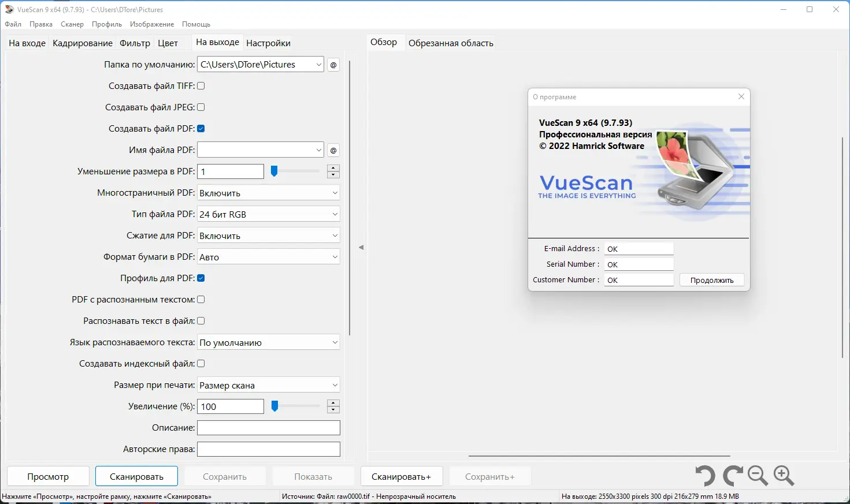Click the @ icon next to PDF file name
This screenshot has height=504, width=850.
click(333, 150)
